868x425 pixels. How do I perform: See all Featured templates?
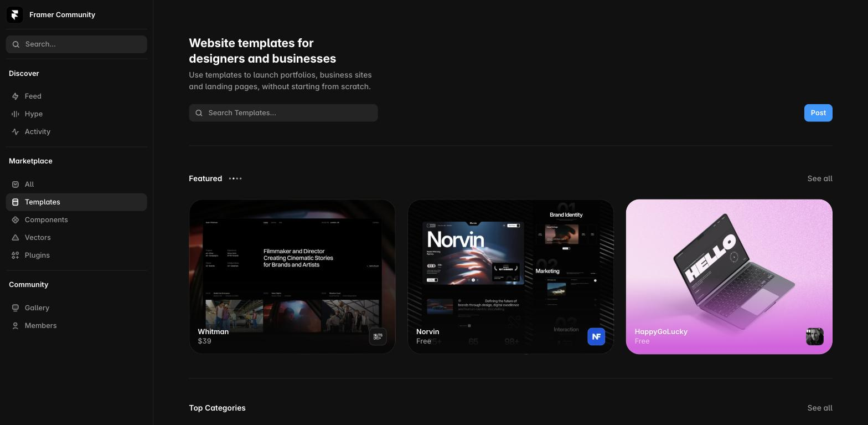point(820,178)
